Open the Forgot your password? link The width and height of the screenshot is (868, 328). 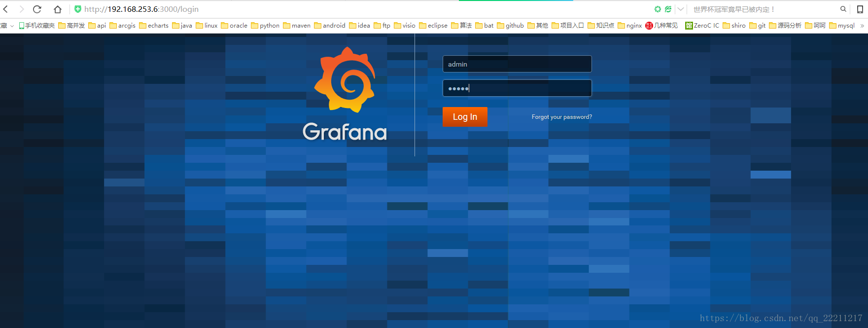(562, 117)
